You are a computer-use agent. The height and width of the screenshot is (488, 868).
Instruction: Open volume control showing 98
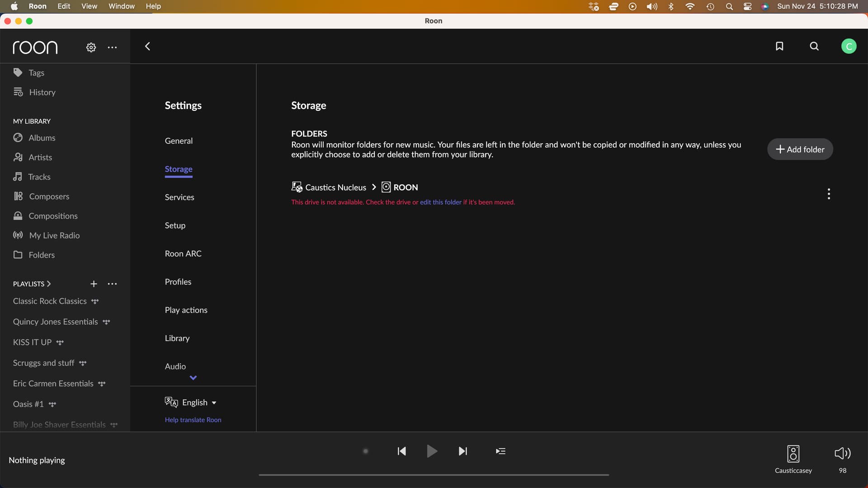(x=842, y=454)
